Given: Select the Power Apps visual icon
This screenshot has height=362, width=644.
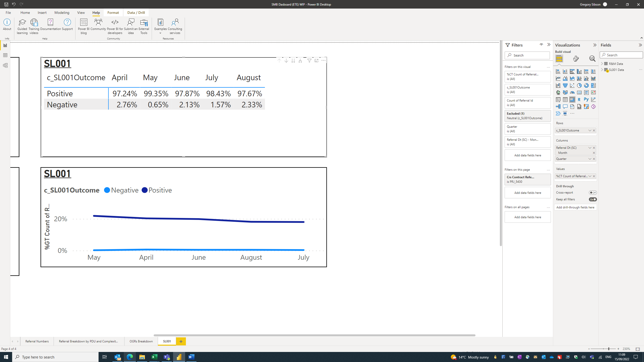Looking at the screenshot, I should pos(593,107).
